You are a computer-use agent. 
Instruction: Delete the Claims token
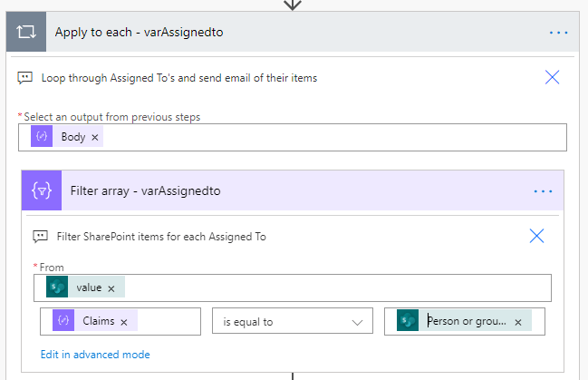tap(123, 322)
